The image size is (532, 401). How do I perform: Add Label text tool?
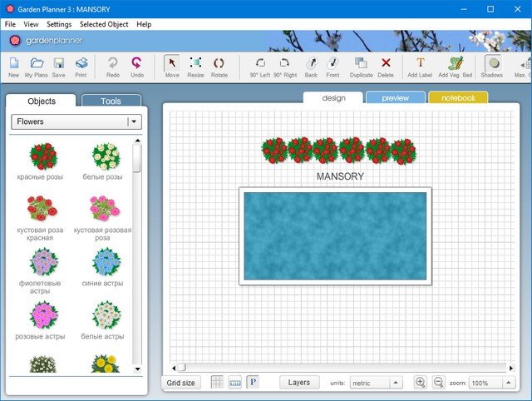pyautogui.click(x=420, y=67)
